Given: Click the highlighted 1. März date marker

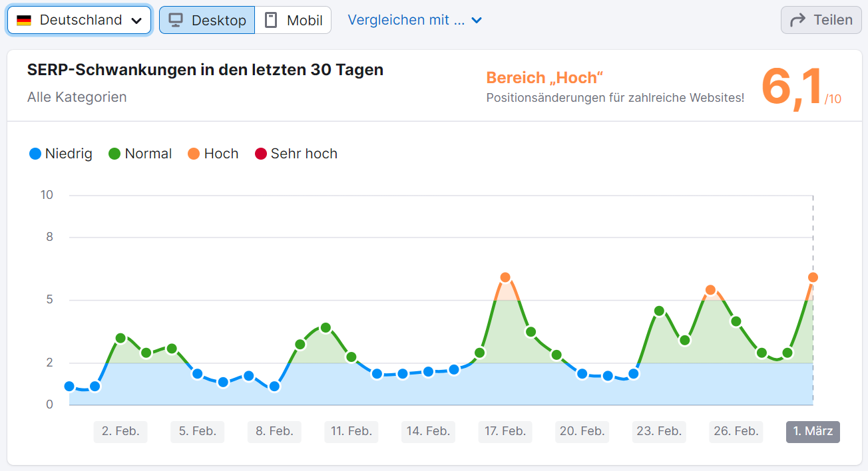Looking at the screenshot, I should [812, 431].
